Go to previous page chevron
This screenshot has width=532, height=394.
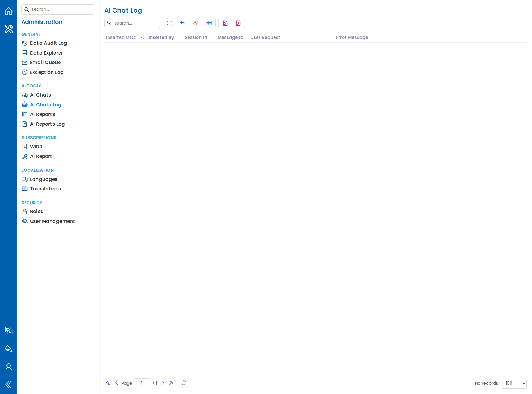pyautogui.click(x=117, y=383)
